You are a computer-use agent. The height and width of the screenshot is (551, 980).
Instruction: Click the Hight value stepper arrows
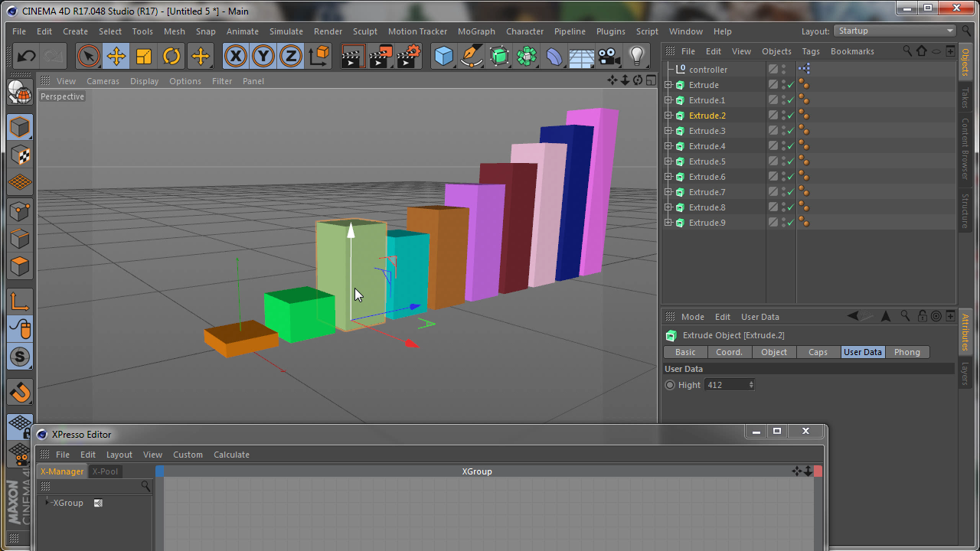751,385
